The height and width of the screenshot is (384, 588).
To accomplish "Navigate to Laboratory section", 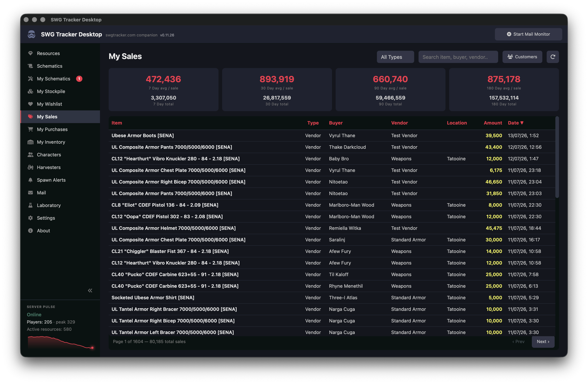I will (x=60, y=205).
